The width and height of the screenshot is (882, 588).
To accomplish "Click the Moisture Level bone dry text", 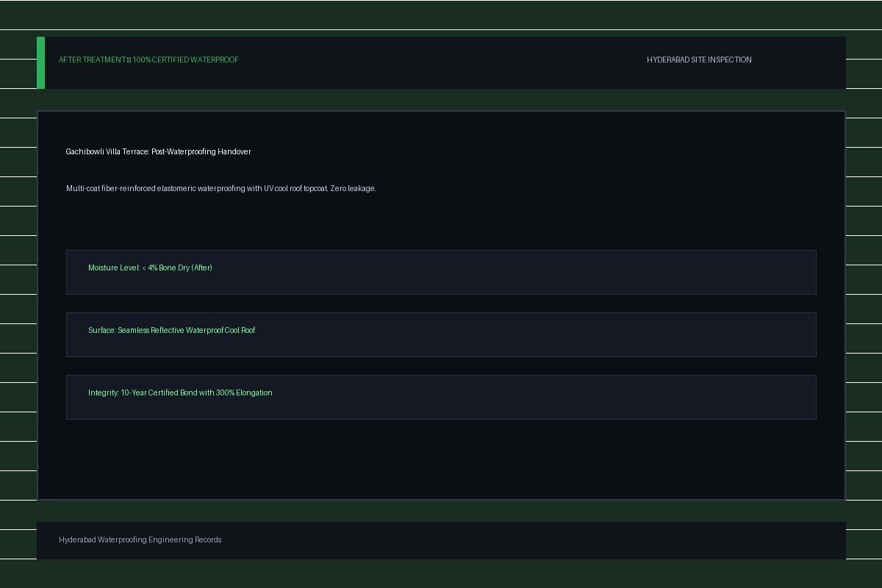I will (150, 268).
